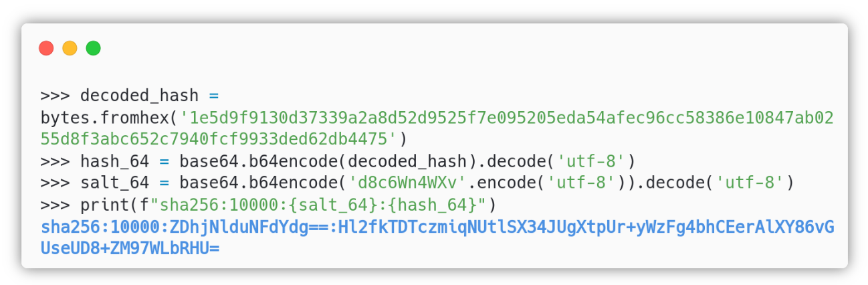Click the red close dot
The height and width of the screenshot is (285, 868).
pyautogui.click(x=46, y=48)
